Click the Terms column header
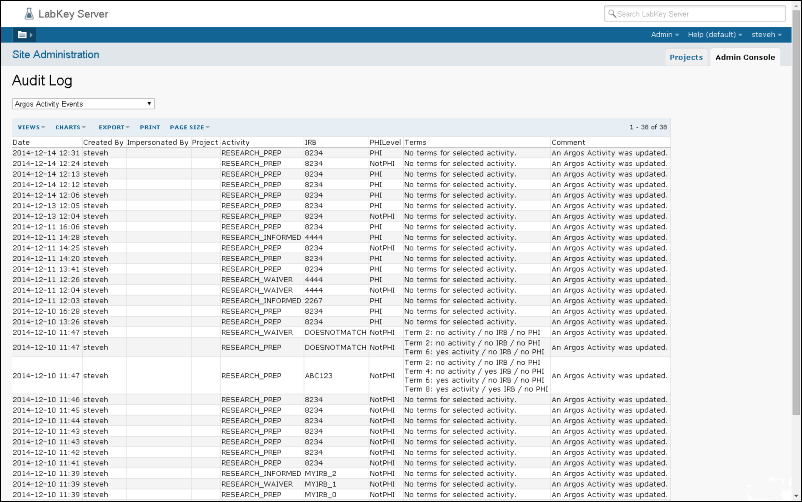The image size is (802, 502). coord(415,142)
